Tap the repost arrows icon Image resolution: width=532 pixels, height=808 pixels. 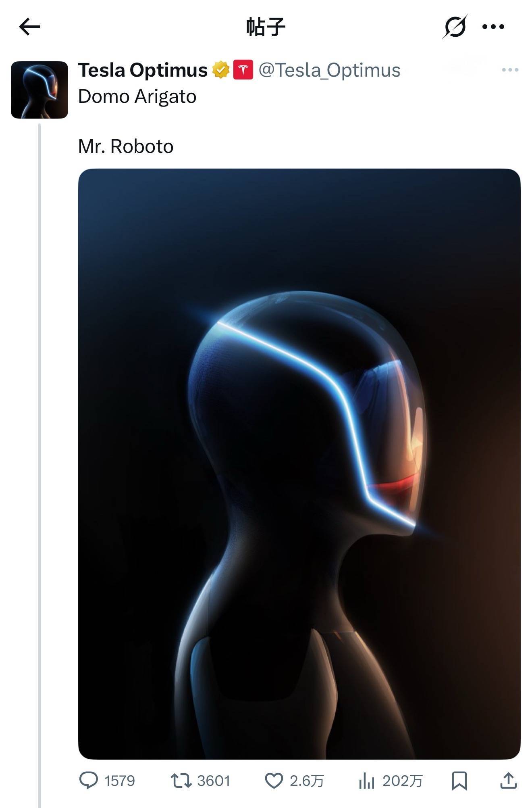[x=181, y=781]
